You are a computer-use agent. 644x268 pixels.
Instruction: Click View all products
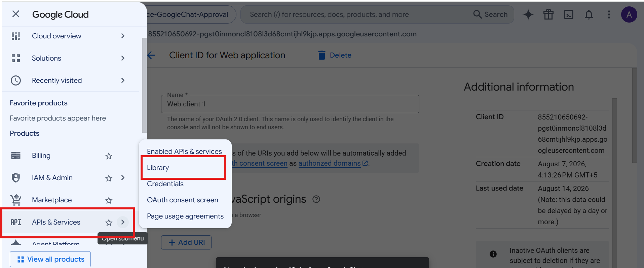click(50, 259)
